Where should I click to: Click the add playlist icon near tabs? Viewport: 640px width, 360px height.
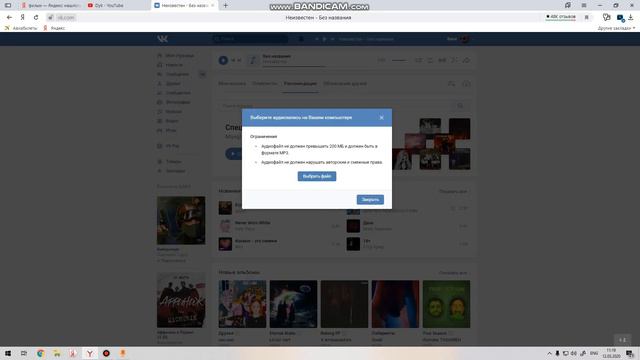451,84
